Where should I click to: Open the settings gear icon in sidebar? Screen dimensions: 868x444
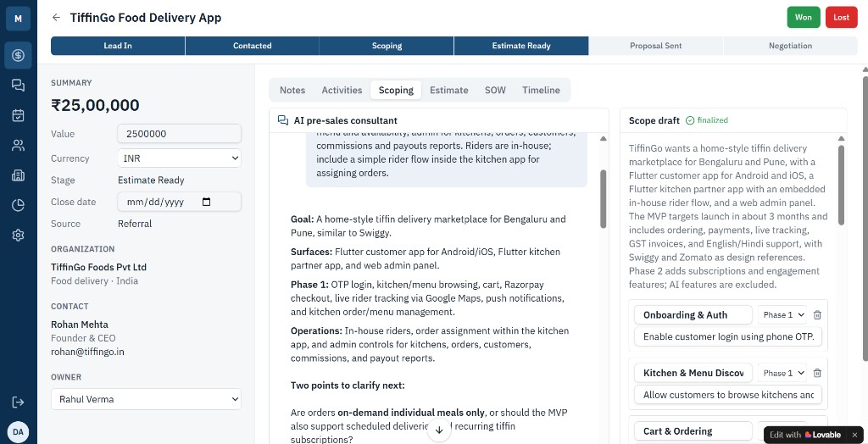tap(19, 236)
